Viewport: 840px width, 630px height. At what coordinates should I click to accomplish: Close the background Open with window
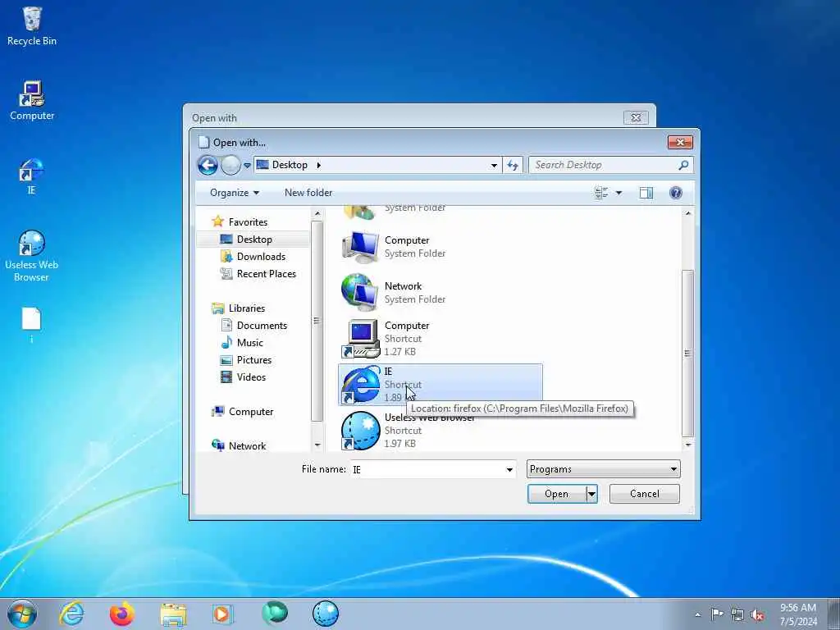636,117
